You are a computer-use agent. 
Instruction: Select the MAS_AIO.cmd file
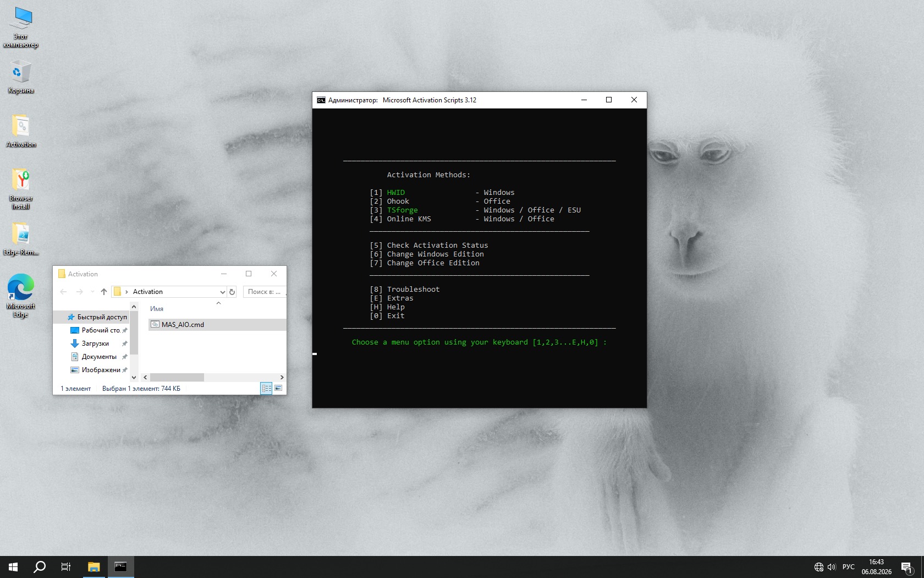[217, 325]
